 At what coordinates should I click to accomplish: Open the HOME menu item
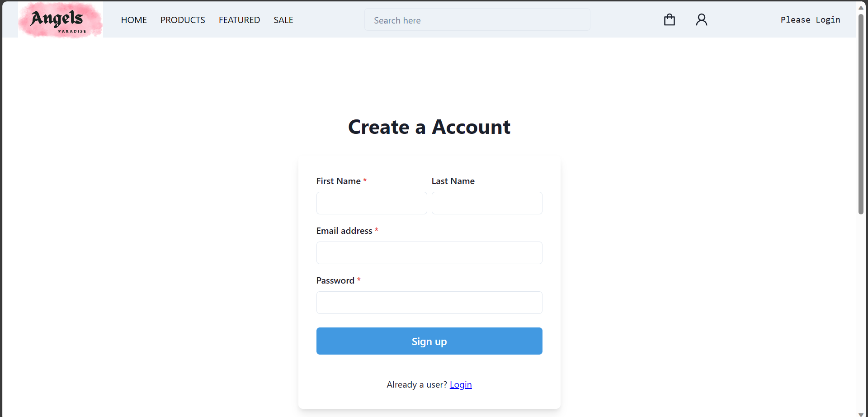click(x=134, y=20)
